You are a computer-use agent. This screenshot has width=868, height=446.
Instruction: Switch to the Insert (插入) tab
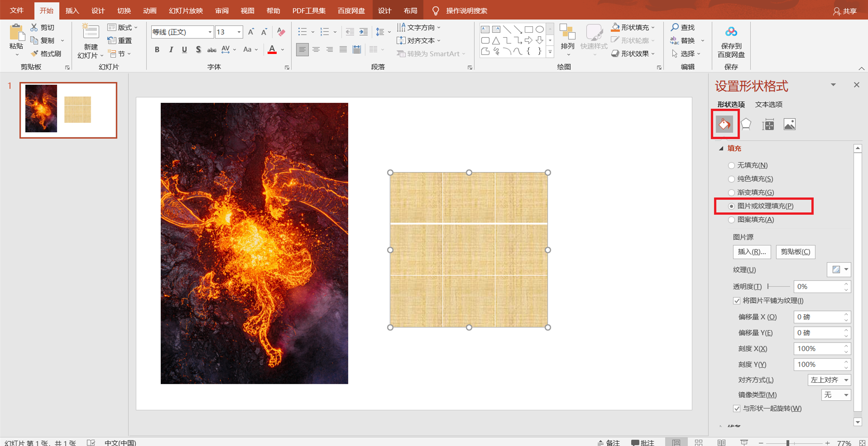coord(72,10)
